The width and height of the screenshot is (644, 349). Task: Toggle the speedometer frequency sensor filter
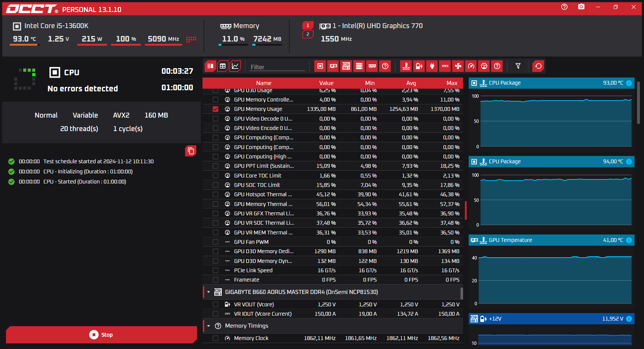tap(471, 66)
